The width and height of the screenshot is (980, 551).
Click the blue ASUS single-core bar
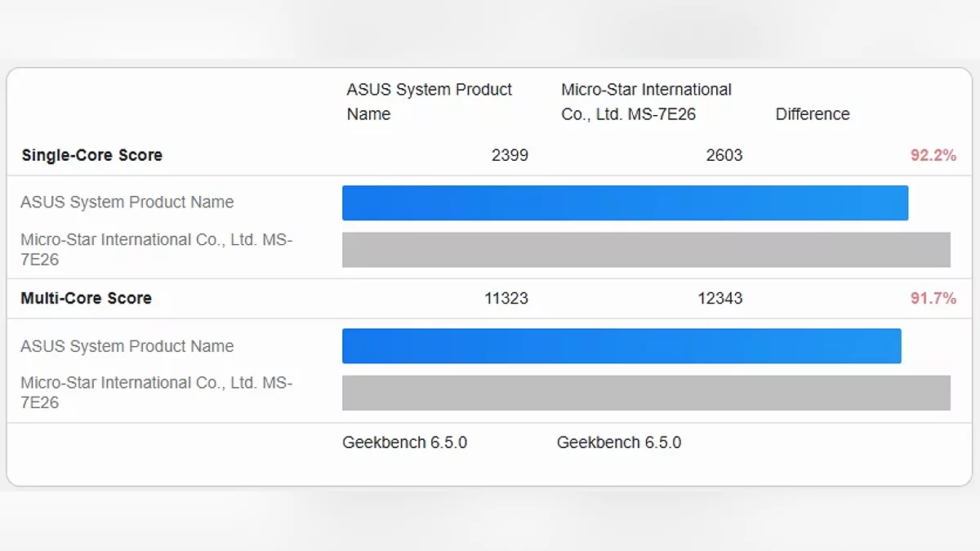click(625, 202)
